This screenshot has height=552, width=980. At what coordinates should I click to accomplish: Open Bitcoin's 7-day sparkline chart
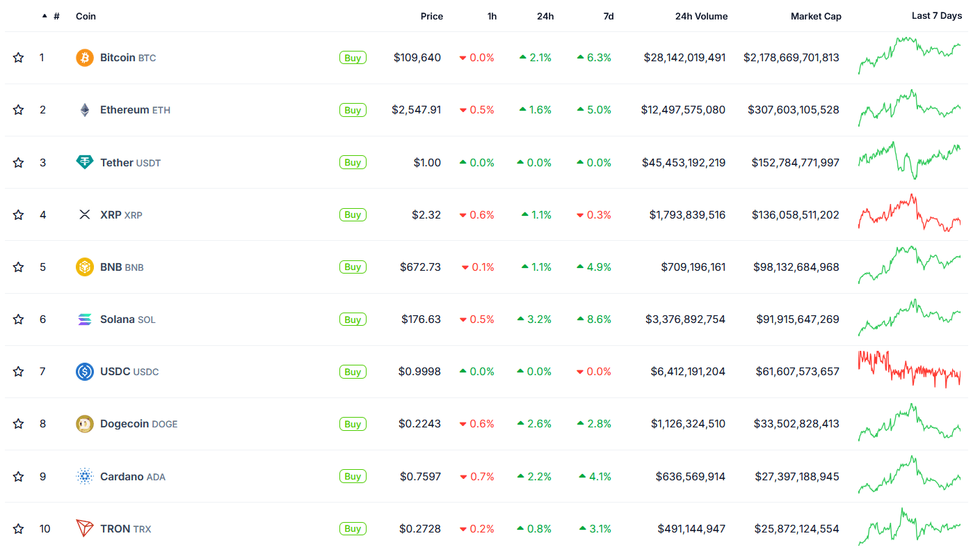[x=910, y=55]
